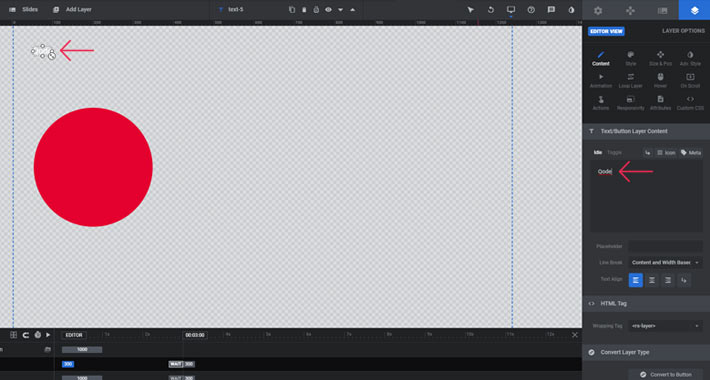Click the undo arrow icon in toolbar
Image resolution: width=710 pixels, height=380 pixels.
click(x=491, y=10)
